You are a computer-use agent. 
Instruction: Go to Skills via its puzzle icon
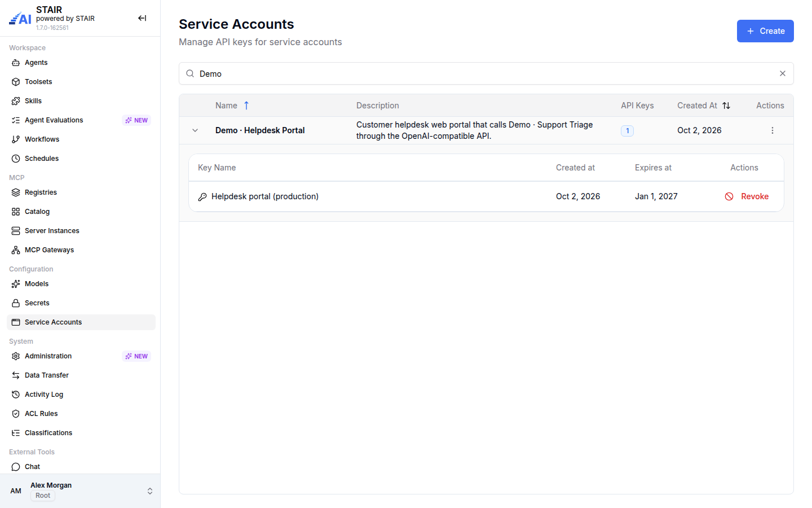coord(16,101)
